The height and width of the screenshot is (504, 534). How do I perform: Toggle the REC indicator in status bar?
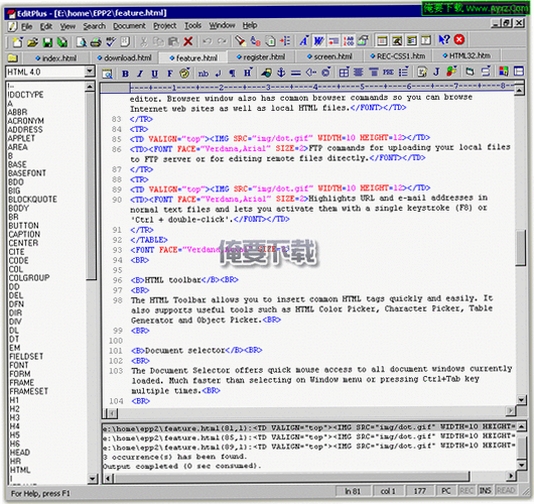466,490
